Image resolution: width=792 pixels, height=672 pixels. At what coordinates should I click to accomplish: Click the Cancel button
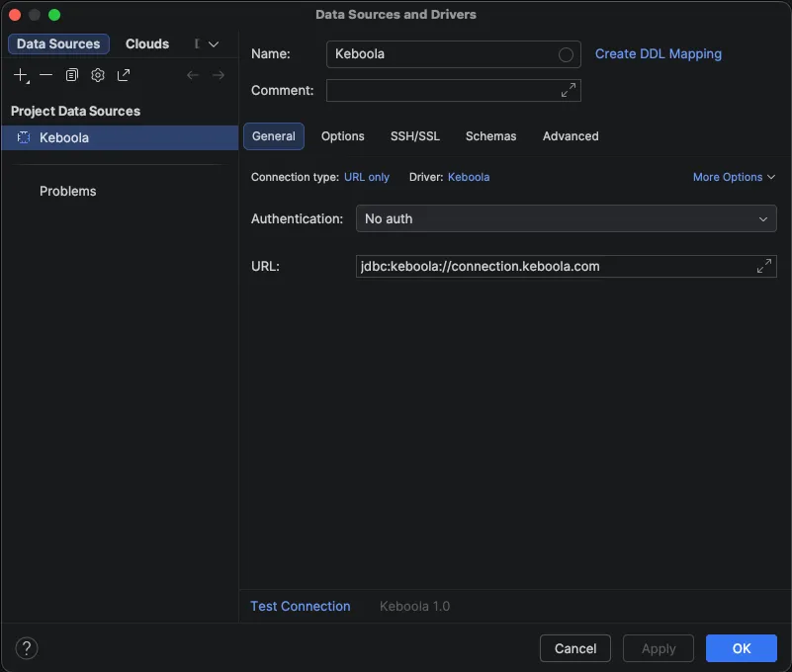(575, 648)
